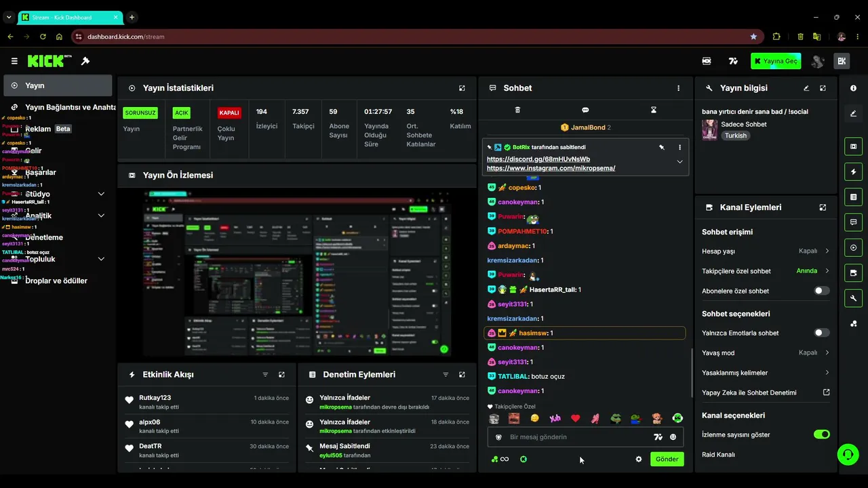This screenshot has width=868, height=488.
Task: Open Hesap yaşı setting options
Action: coord(766,251)
